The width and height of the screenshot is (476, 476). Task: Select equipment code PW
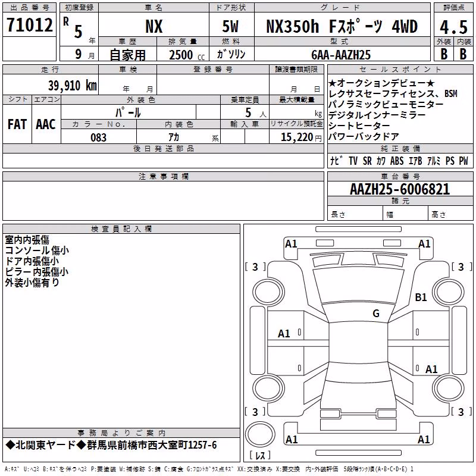tap(464, 161)
